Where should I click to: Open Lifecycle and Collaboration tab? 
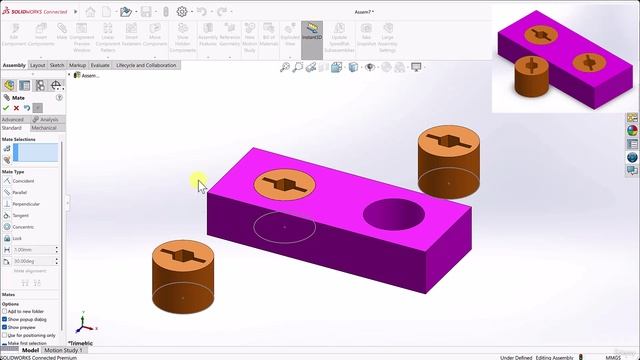(x=146, y=65)
